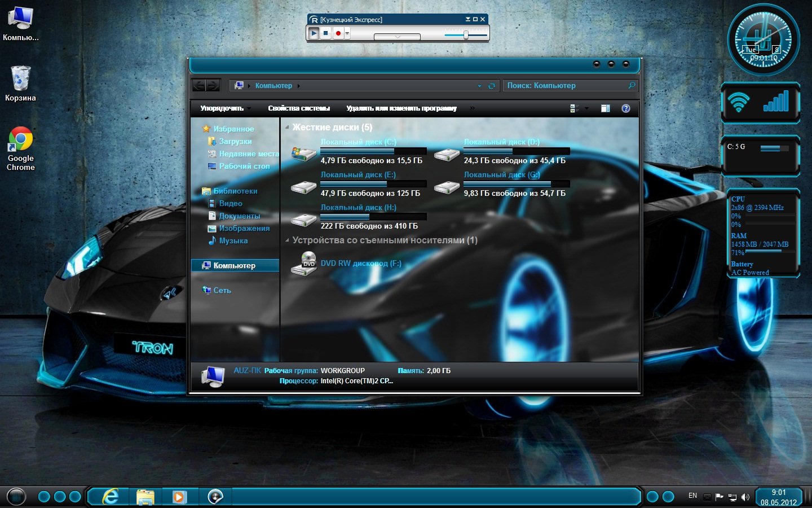The image size is (812, 508).
Task: Open the Упорядочить menu
Action: pyautogui.click(x=222, y=108)
